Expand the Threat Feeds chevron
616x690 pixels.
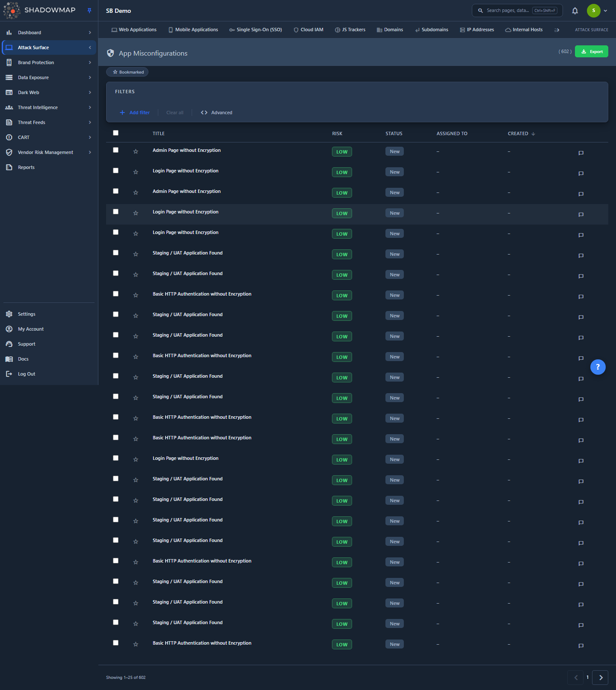(x=90, y=122)
